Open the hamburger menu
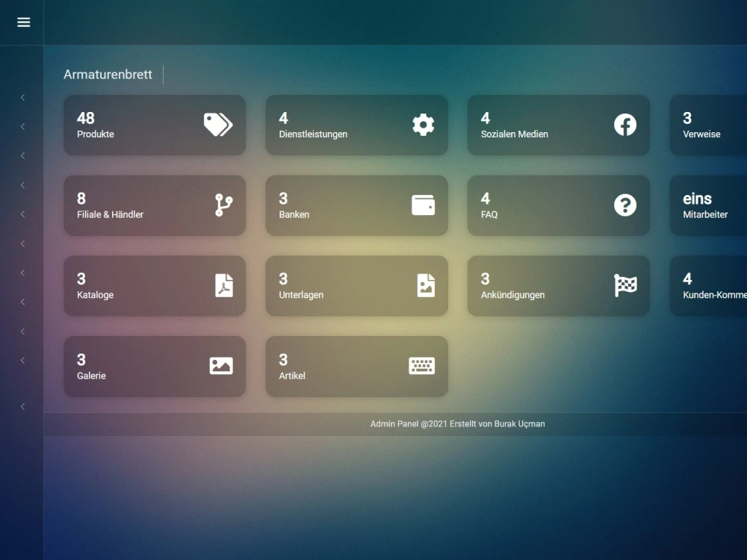 coord(23,22)
